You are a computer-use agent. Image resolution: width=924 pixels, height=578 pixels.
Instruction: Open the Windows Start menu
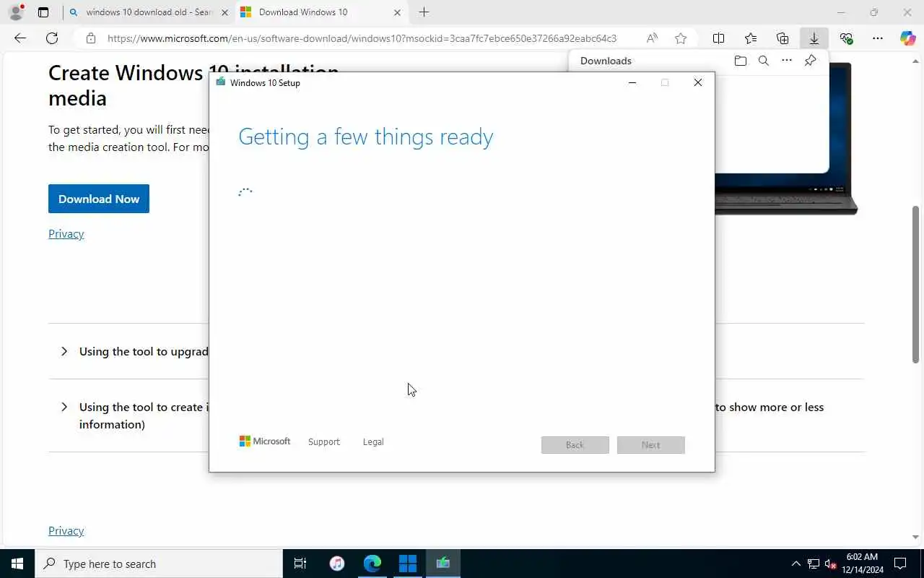click(x=17, y=564)
